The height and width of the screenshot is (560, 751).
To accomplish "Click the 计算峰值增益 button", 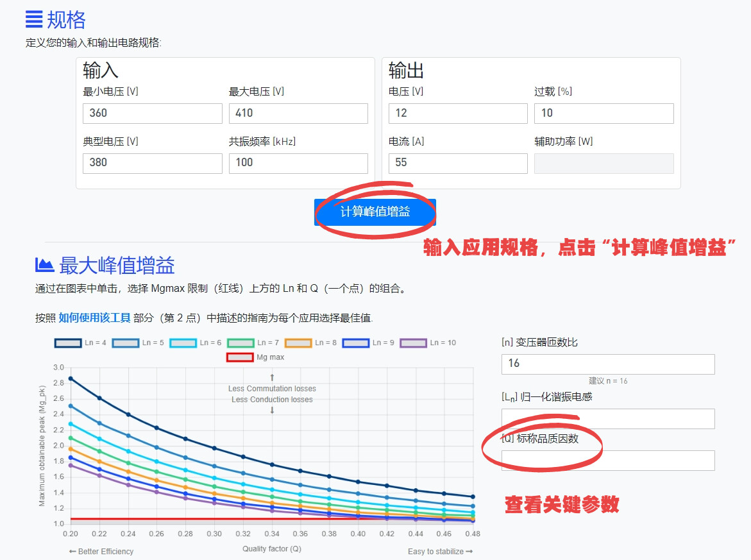I will point(375,212).
